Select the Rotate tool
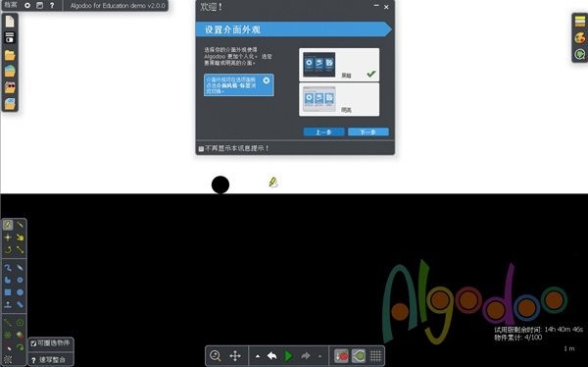 click(8, 250)
